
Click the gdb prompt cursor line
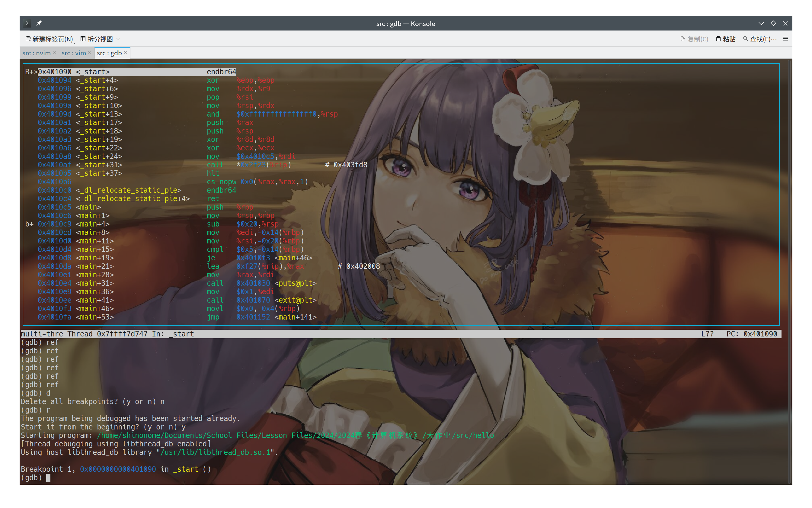(48, 478)
